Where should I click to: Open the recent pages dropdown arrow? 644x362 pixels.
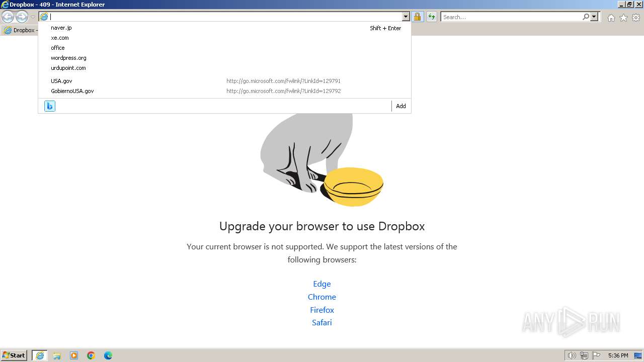(x=33, y=17)
